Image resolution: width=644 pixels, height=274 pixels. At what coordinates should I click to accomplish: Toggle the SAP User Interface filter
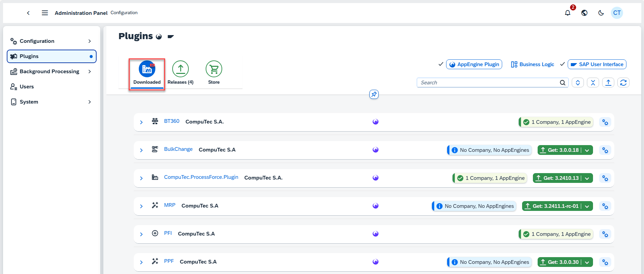coord(597,64)
